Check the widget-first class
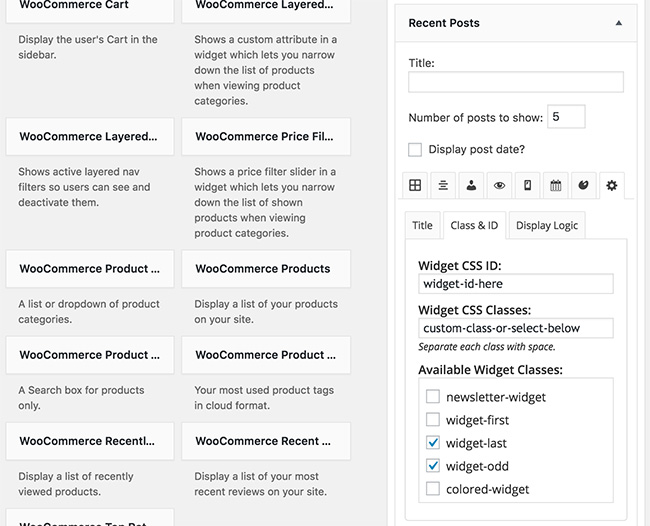This screenshot has height=526, width=650. pyautogui.click(x=433, y=420)
